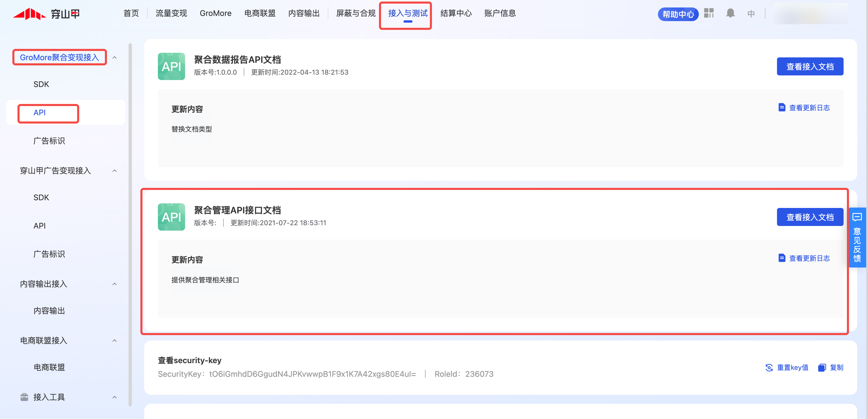This screenshot has height=419, width=868.
Task: View 聚合管理API接口文档 access document
Action: pos(810,217)
